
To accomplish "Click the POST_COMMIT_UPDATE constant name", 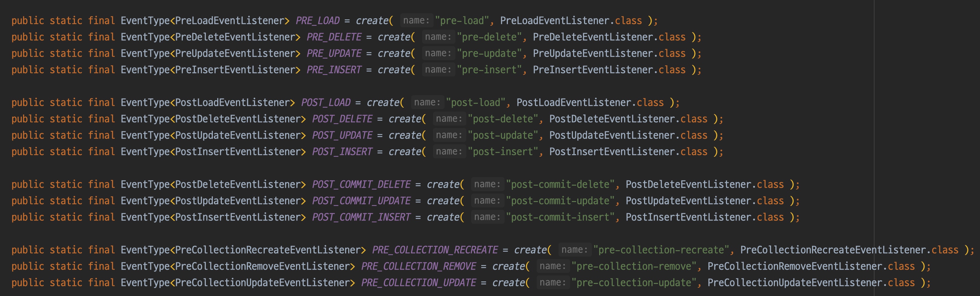I will [x=361, y=200].
